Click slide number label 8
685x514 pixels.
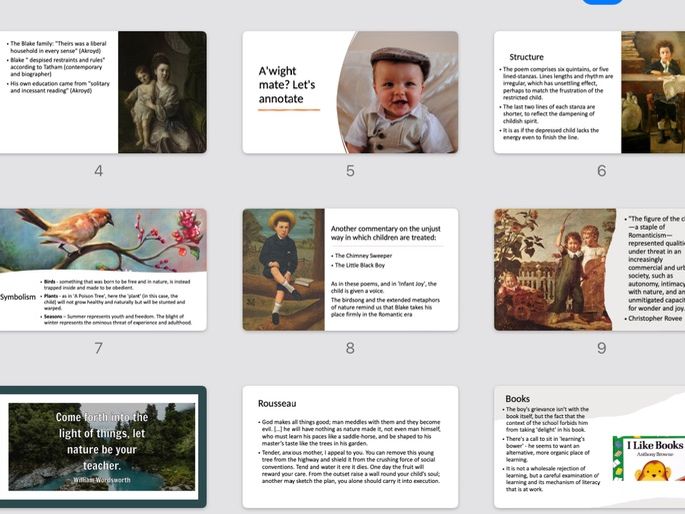coord(350,348)
